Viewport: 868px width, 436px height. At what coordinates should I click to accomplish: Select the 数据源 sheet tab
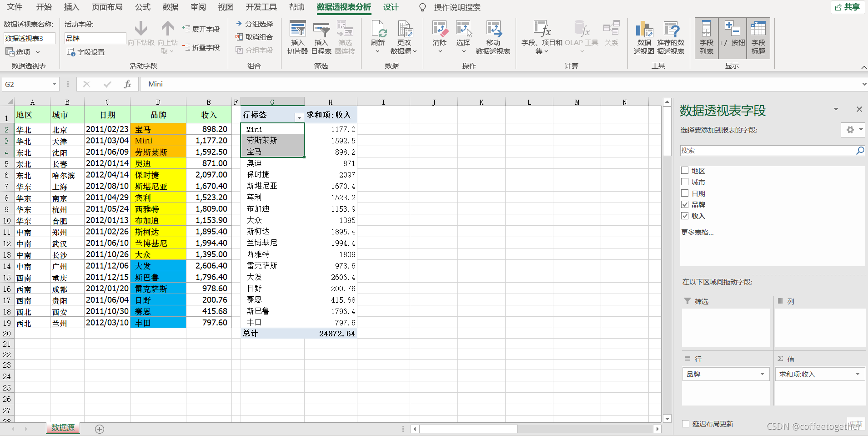pyautogui.click(x=63, y=428)
